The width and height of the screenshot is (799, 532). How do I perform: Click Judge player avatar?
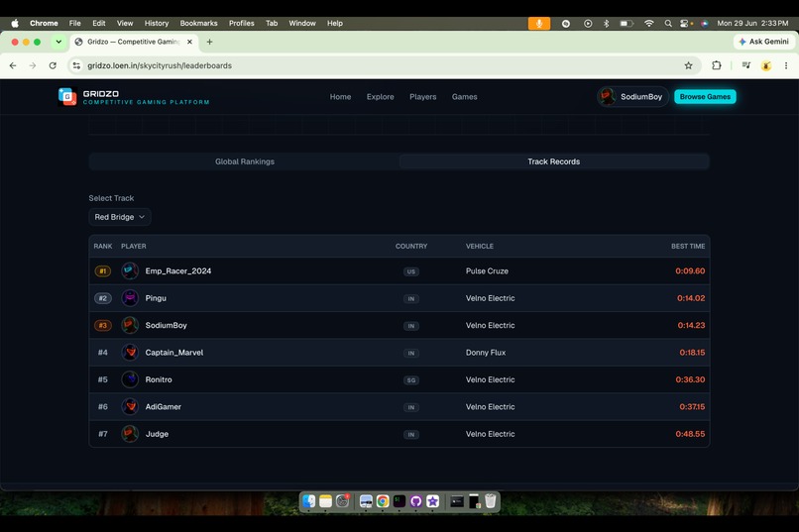tap(130, 434)
